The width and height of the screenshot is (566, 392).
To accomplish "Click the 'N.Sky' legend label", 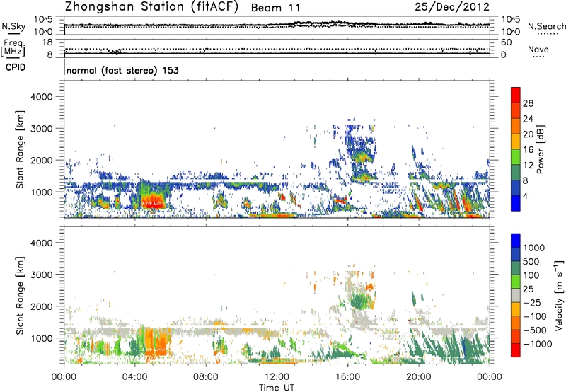I will pyautogui.click(x=13, y=26).
